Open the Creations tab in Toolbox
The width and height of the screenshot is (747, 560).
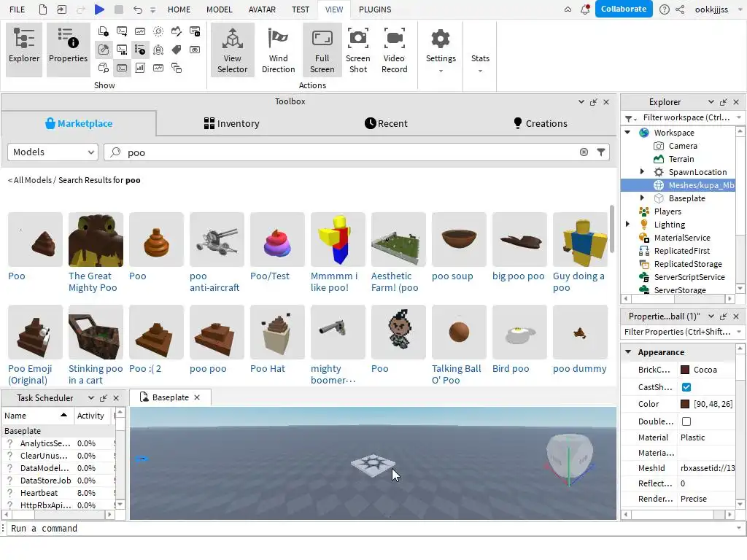pyautogui.click(x=541, y=123)
